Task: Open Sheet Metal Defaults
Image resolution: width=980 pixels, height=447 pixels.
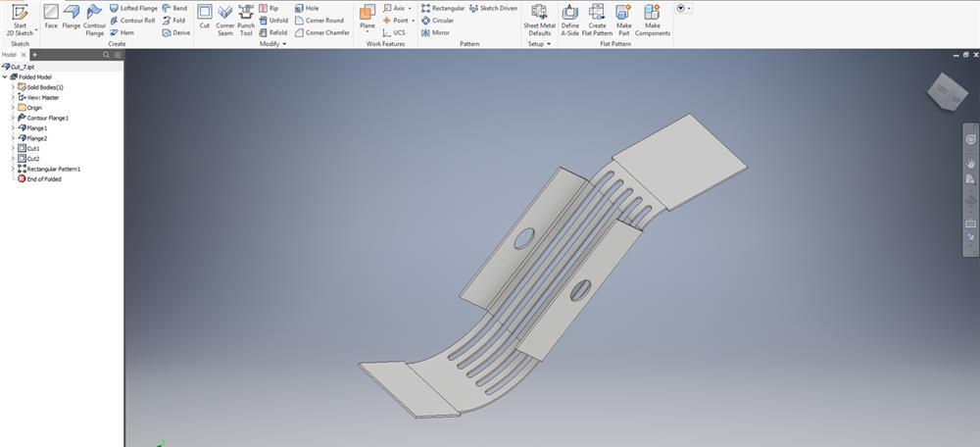Action: [x=539, y=20]
